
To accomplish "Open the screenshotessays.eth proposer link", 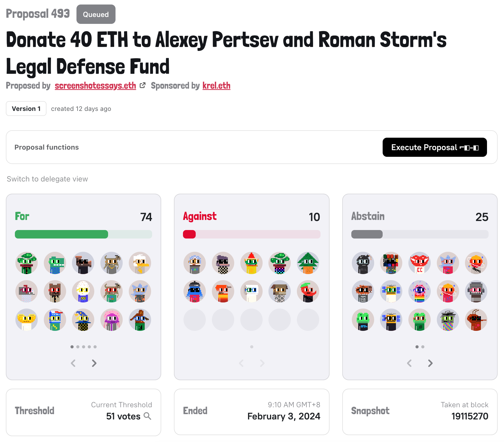I will [95, 86].
